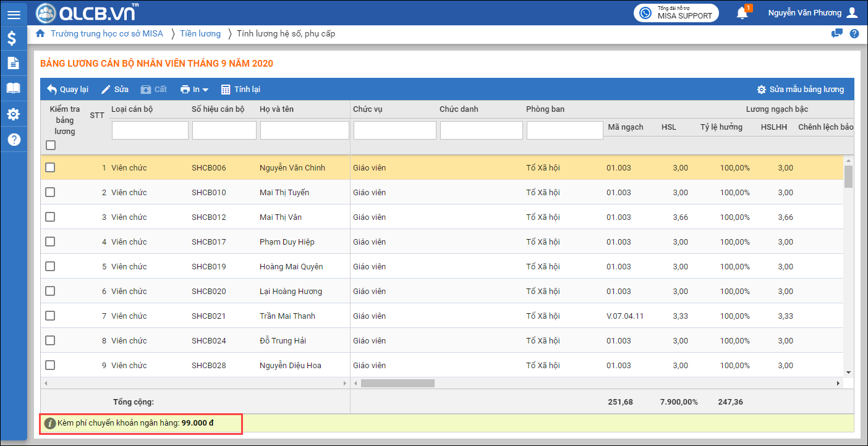Open the hamburger menu in sidebar

(13, 15)
